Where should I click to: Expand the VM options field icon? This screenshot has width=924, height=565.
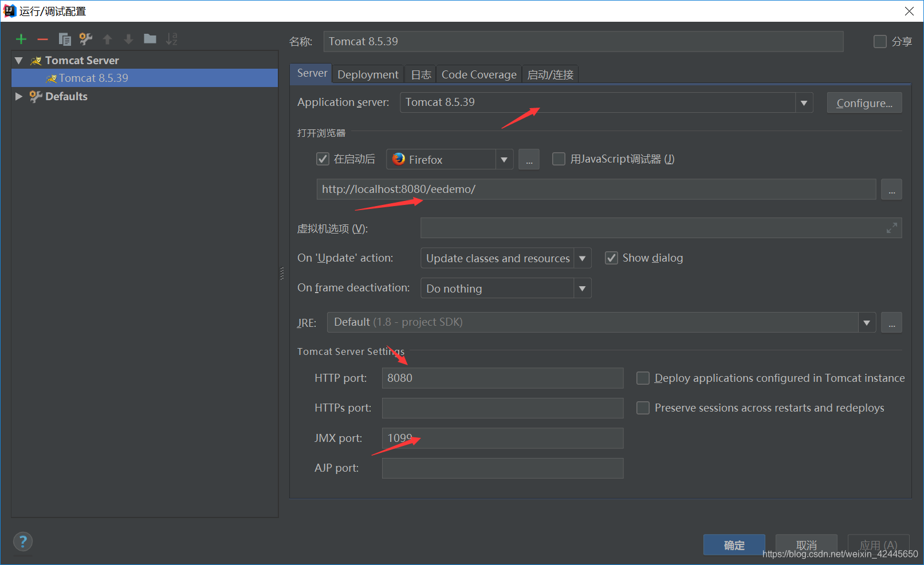click(x=891, y=228)
